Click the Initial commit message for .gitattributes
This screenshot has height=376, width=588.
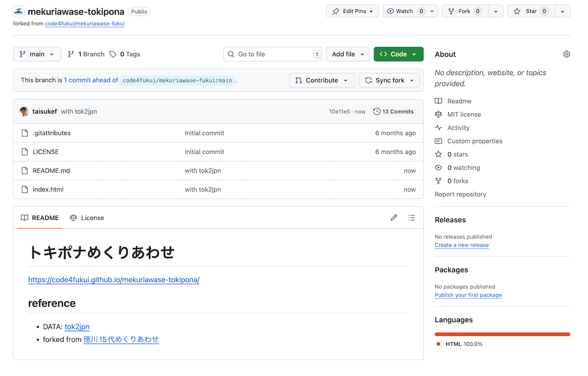[204, 133]
